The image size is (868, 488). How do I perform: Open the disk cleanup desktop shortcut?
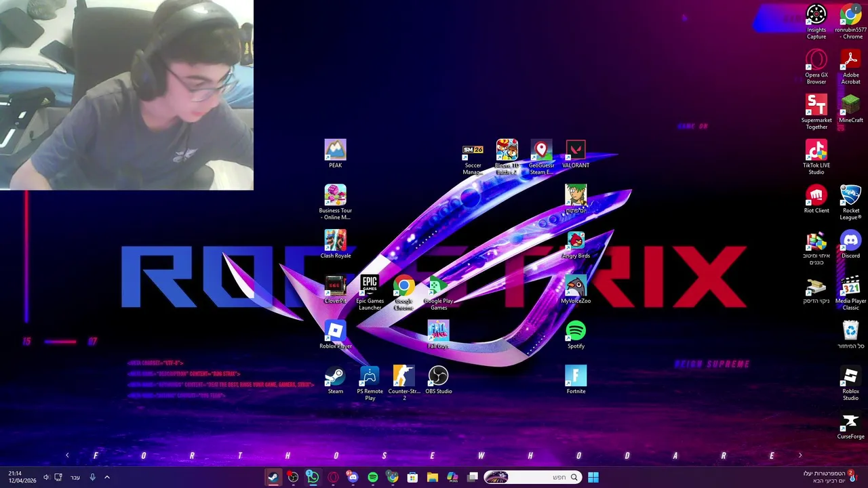point(816,289)
